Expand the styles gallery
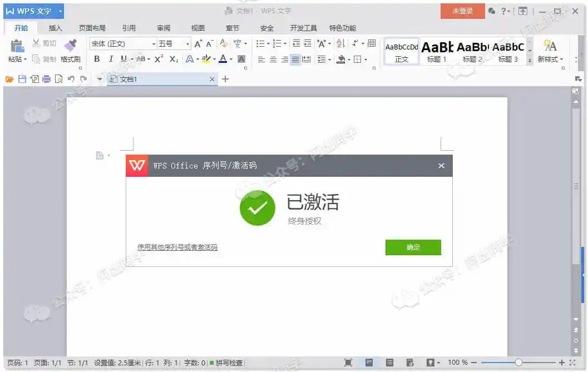Image resolution: width=588 pixels, height=372 pixels. (530, 61)
